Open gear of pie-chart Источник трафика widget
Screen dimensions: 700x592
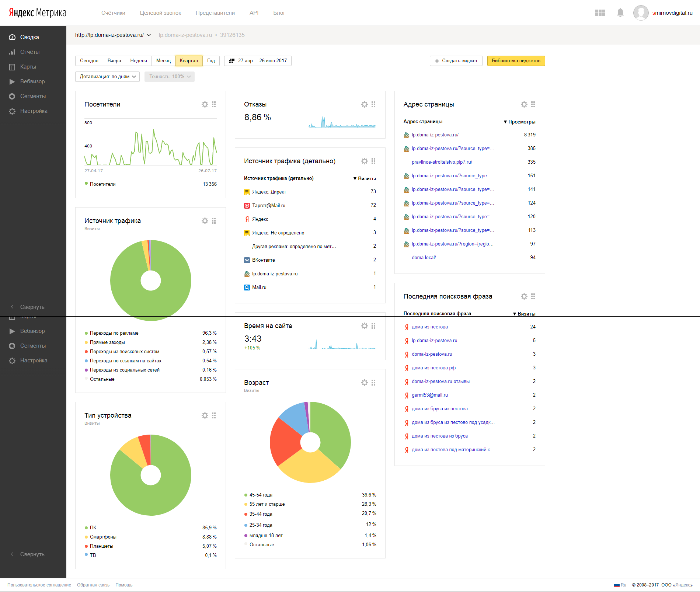click(205, 221)
